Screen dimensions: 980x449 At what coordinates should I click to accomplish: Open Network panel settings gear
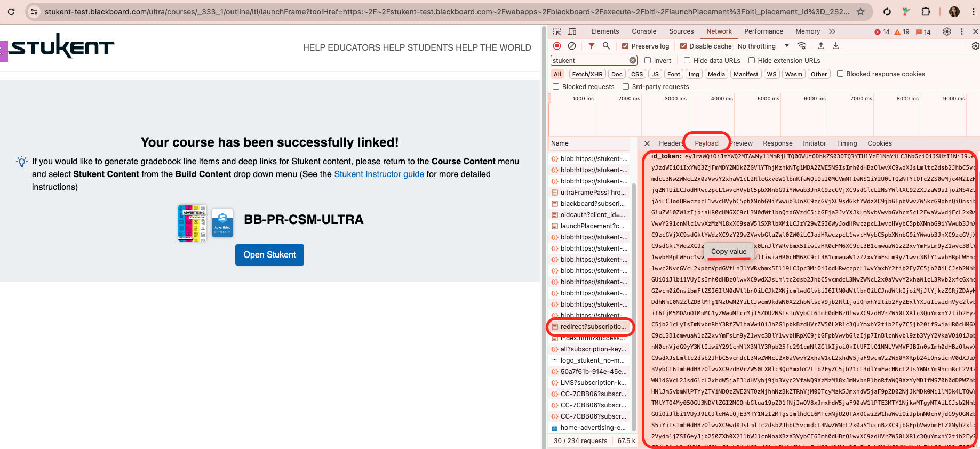[975, 46]
